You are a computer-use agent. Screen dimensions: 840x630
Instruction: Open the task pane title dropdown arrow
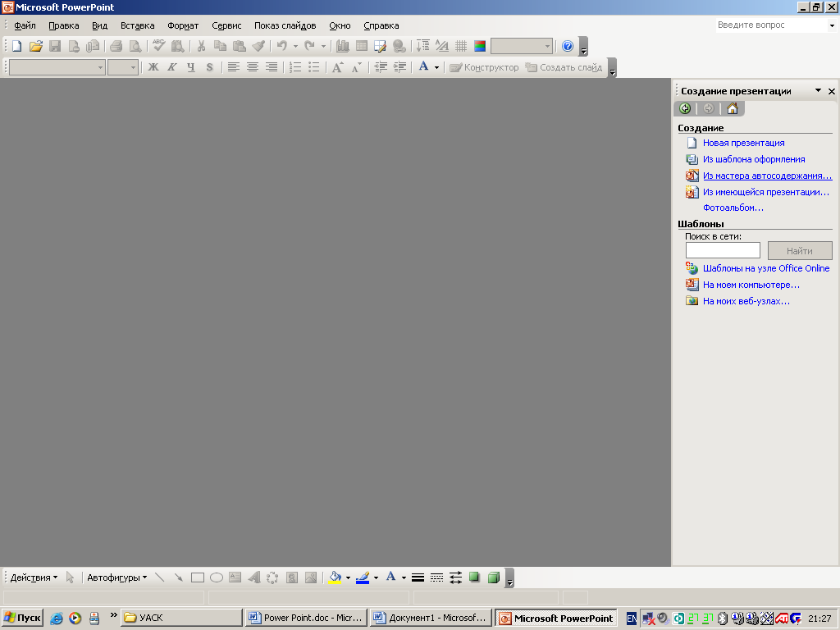pos(818,90)
